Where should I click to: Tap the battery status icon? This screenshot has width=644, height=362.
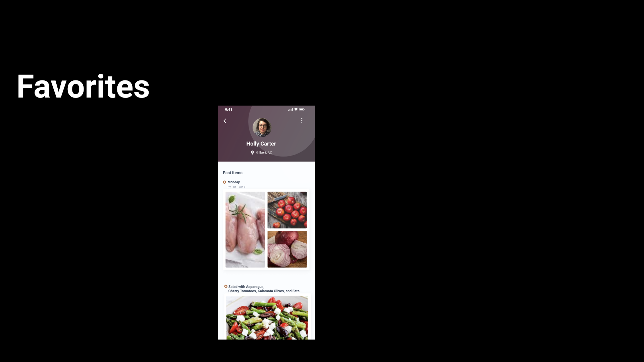pyautogui.click(x=302, y=110)
